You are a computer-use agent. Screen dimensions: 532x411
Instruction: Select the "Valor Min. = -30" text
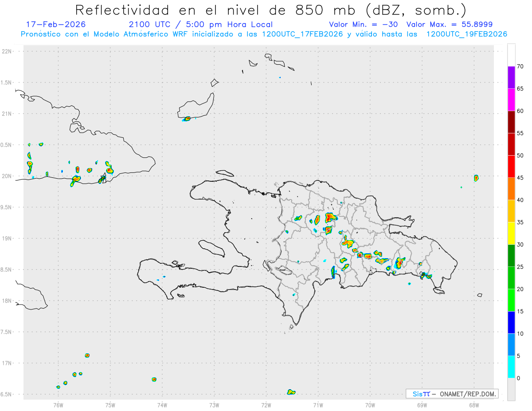[x=364, y=24]
